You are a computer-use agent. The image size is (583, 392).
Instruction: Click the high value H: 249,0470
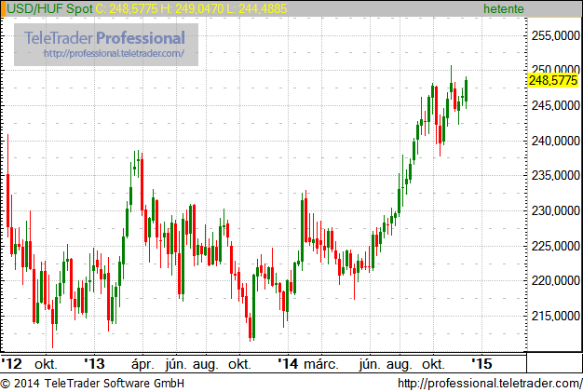click(x=192, y=8)
